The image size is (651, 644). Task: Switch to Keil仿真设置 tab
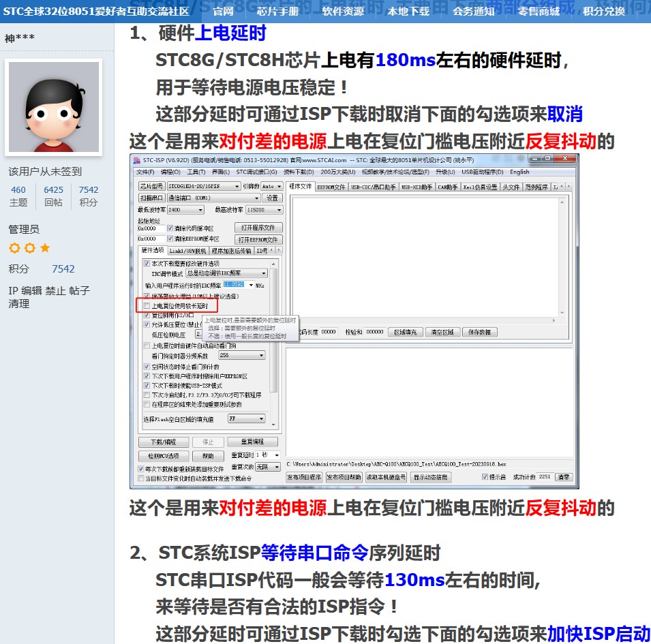click(480, 187)
